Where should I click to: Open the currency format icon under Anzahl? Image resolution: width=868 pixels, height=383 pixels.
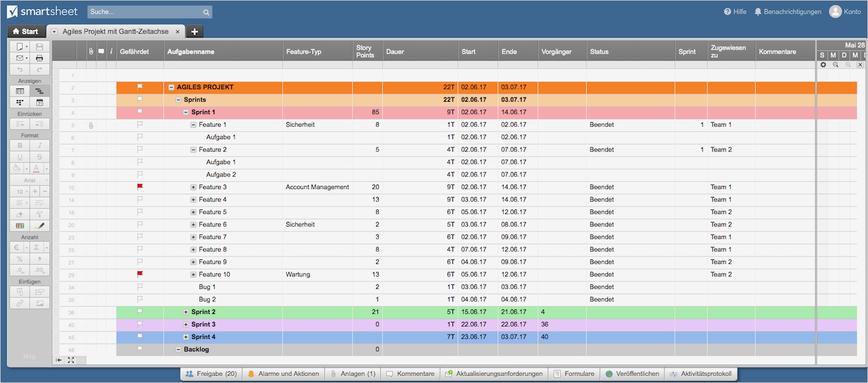(18, 247)
